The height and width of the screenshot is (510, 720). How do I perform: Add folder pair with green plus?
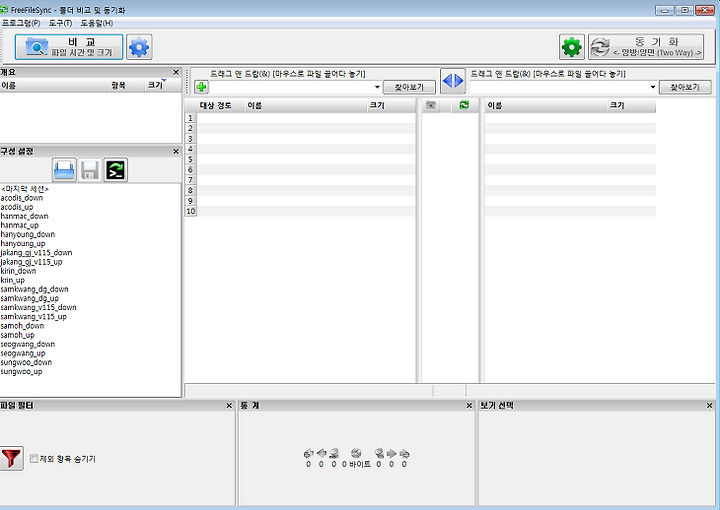coord(201,86)
